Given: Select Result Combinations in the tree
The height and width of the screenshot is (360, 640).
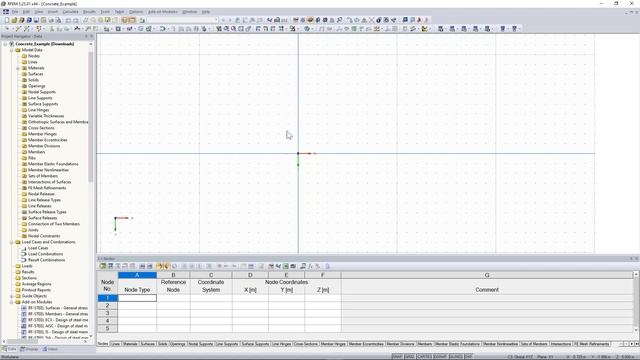Looking at the screenshot, I should (47, 260).
